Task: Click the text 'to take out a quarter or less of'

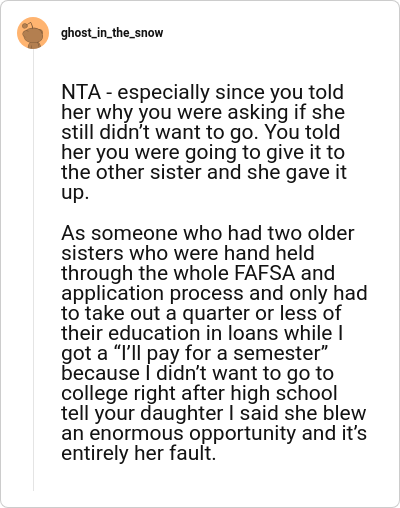Action: click(201, 313)
